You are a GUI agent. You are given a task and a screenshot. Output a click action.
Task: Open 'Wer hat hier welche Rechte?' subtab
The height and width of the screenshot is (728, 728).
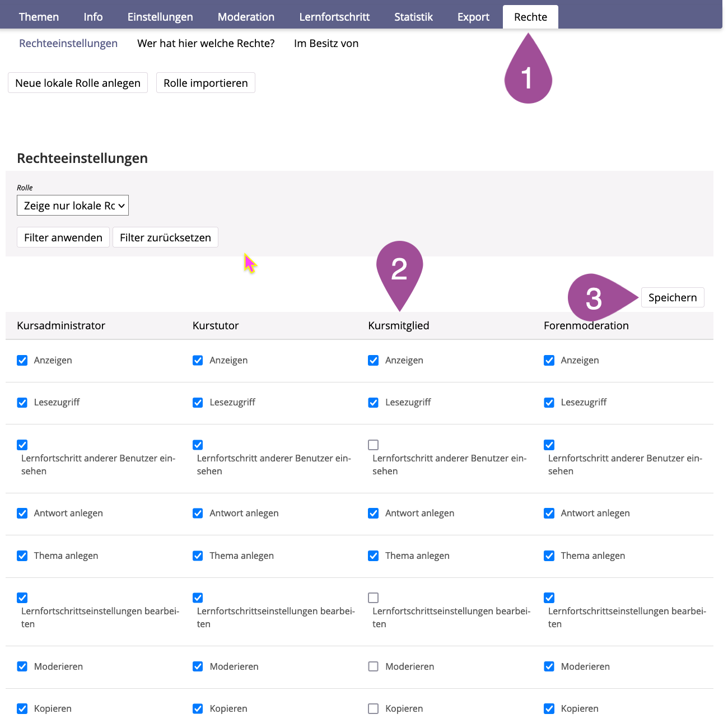click(206, 43)
